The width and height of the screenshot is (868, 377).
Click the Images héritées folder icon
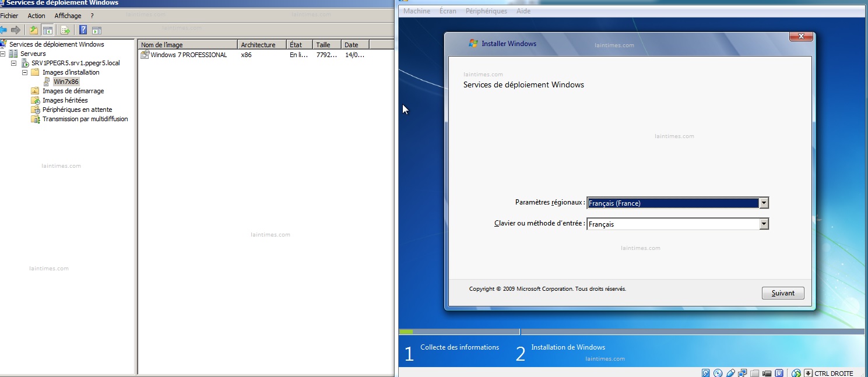click(x=35, y=100)
